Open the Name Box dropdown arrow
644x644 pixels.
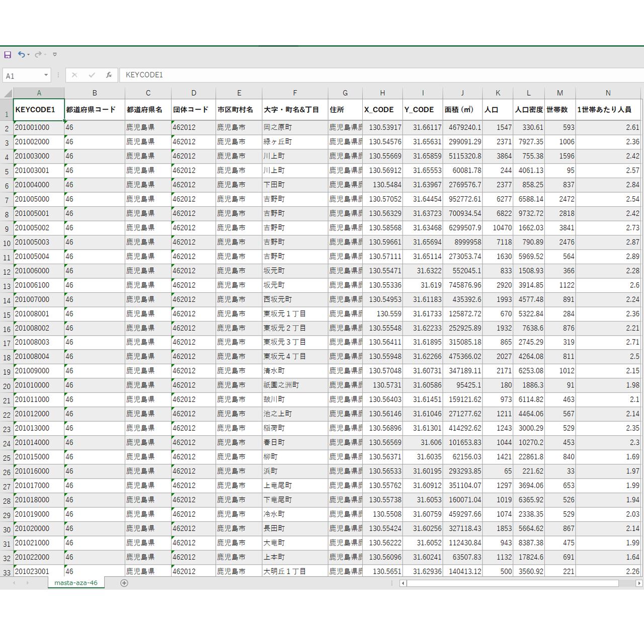46,75
